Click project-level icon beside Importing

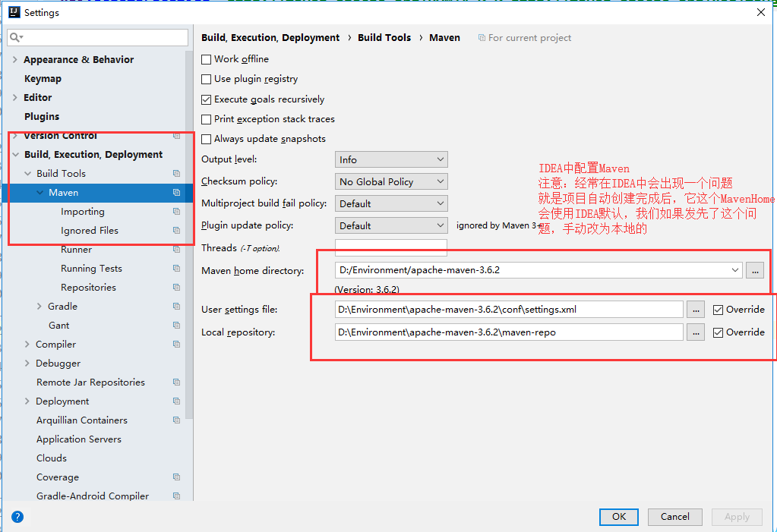(176, 212)
